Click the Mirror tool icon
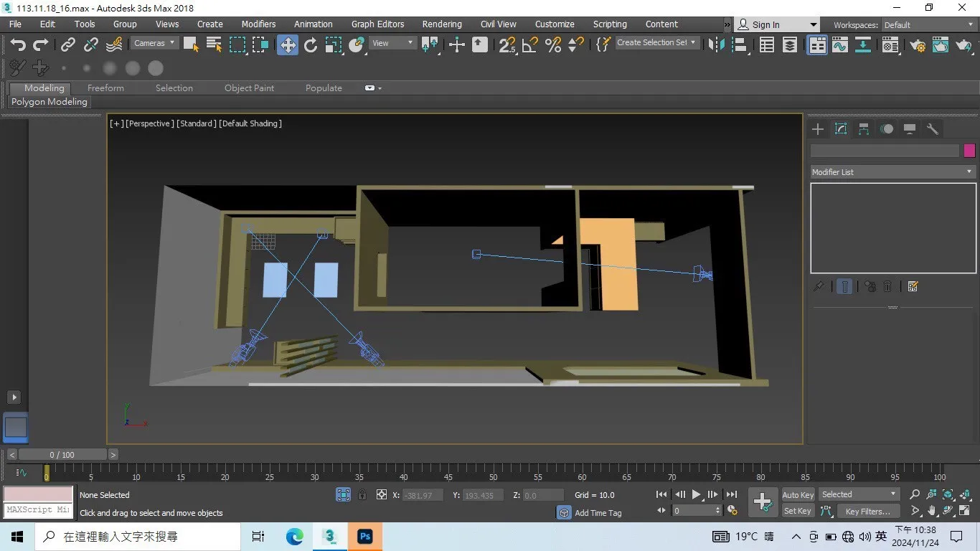This screenshot has width=980, height=551. click(x=716, y=44)
